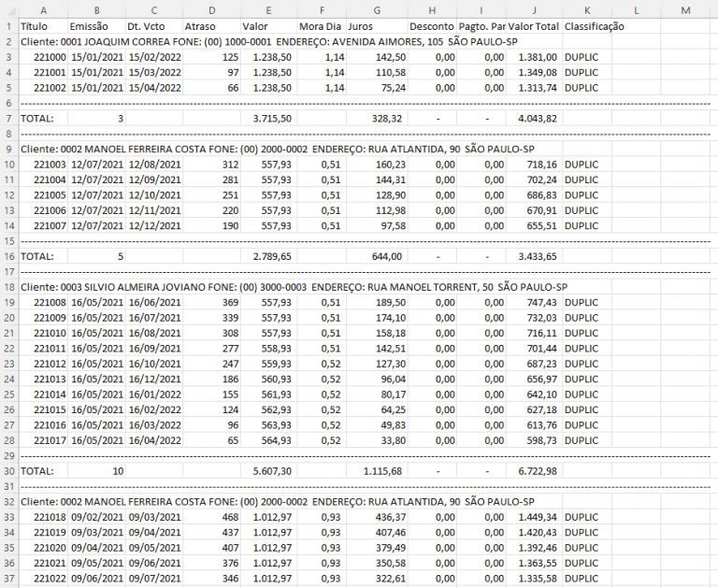This screenshot has width=718, height=588.
Task: Click the Classificação header cell
Action: pos(587,26)
